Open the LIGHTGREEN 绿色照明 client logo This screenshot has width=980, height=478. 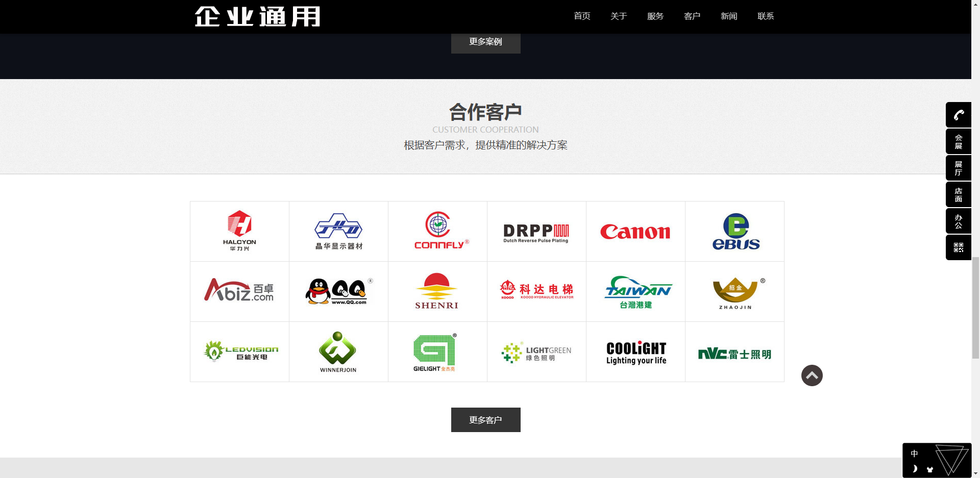(537, 351)
